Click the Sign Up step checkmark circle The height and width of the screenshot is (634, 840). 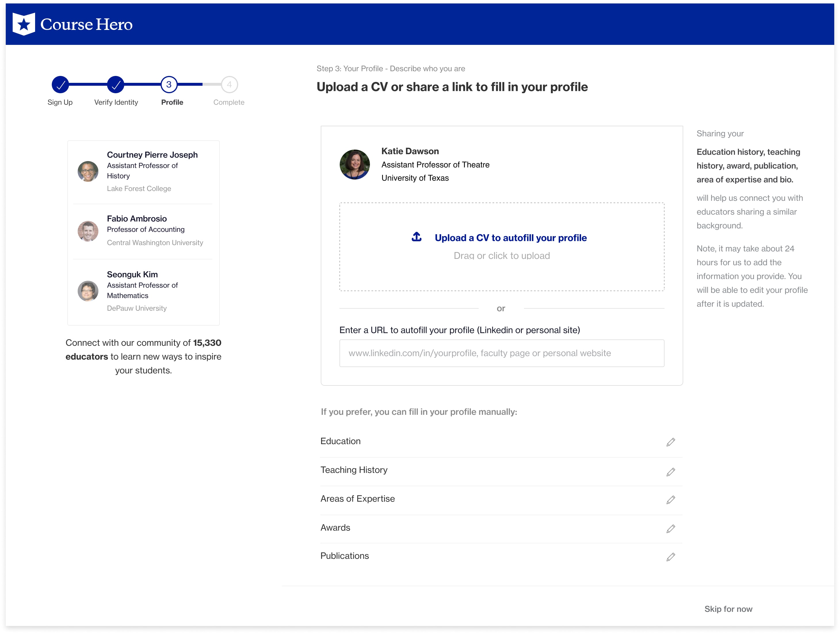point(60,84)
